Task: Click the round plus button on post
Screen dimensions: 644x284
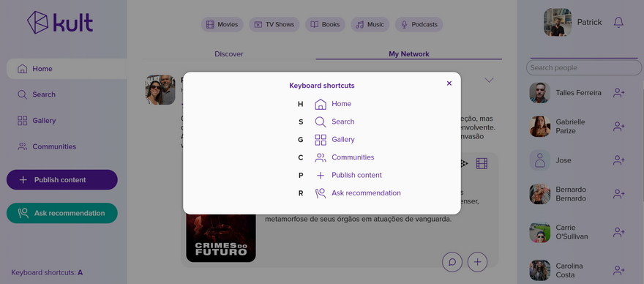Action: click(477, 262)
